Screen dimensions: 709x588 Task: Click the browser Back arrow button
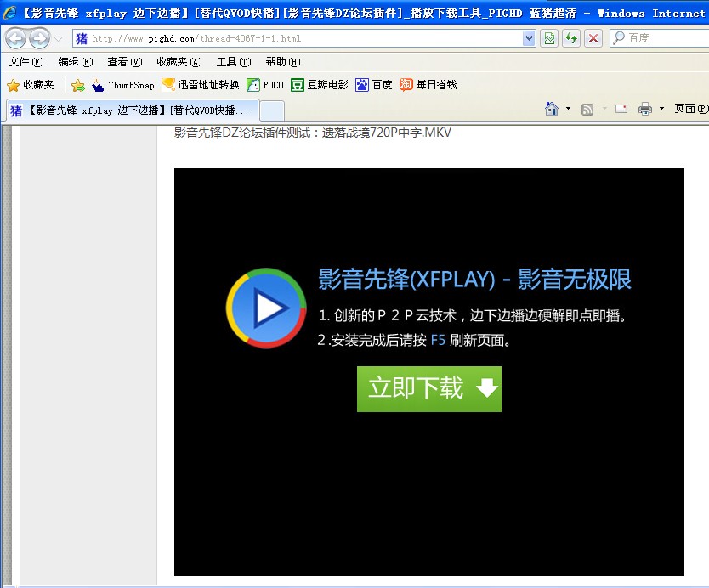click(x=16, y=38)
